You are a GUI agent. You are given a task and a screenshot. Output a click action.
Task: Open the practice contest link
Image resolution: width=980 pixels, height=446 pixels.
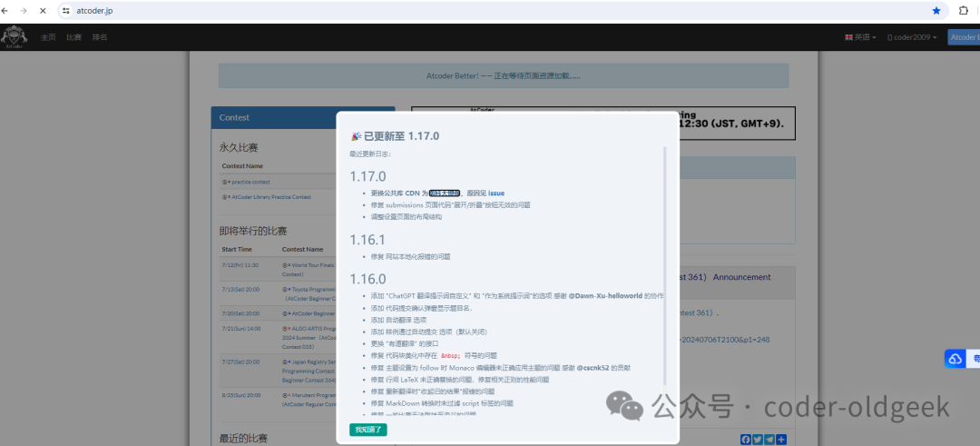click(250, 182)
